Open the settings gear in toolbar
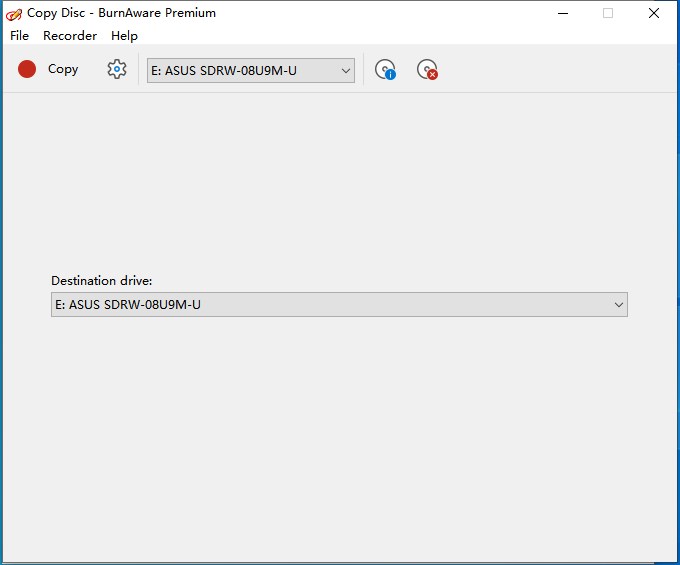 coord(117,69)
